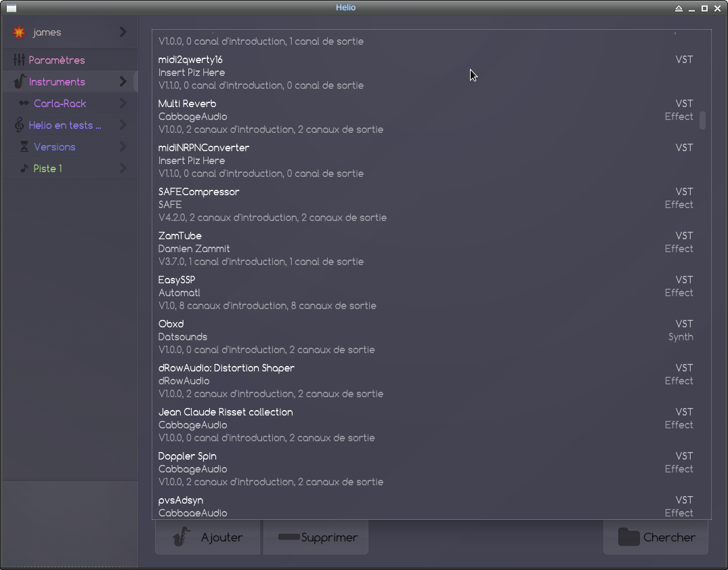Click the Automatl vendor text

[179, 293]
